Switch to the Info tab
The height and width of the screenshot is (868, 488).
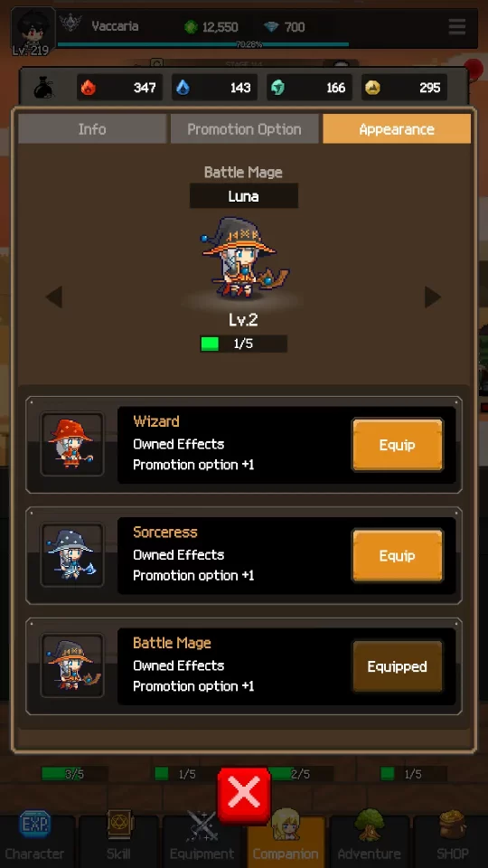(92, 129)
